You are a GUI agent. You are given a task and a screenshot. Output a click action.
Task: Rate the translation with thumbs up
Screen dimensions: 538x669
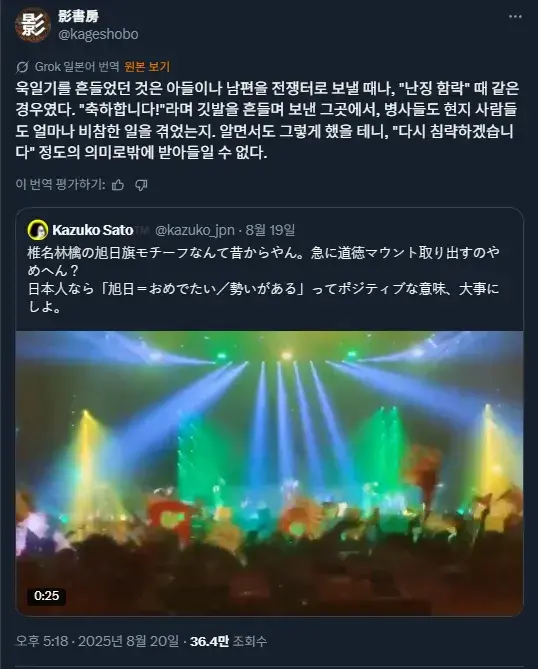(x=118, y=185)
